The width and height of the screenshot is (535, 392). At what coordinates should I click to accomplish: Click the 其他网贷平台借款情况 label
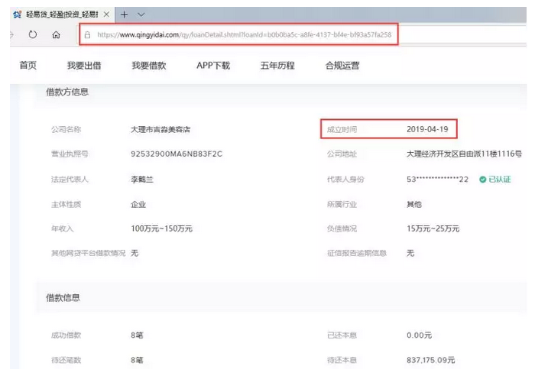pos(89,253)
